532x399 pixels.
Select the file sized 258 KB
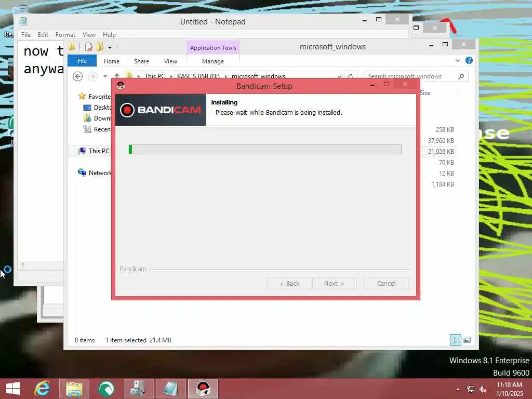[445, 129]
